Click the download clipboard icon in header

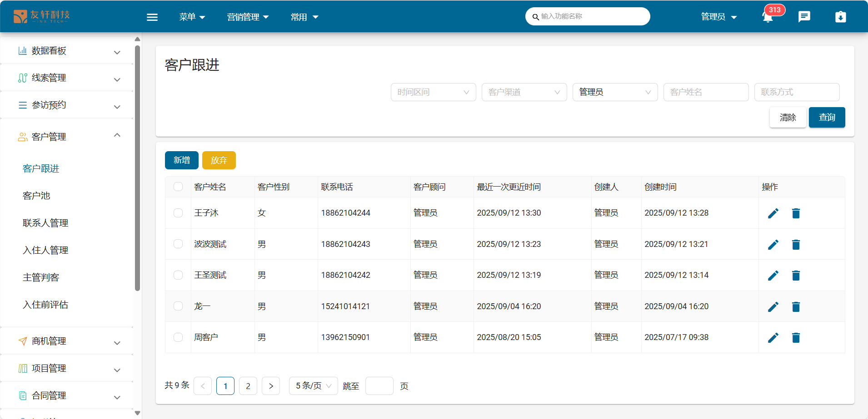coord(840,17)
